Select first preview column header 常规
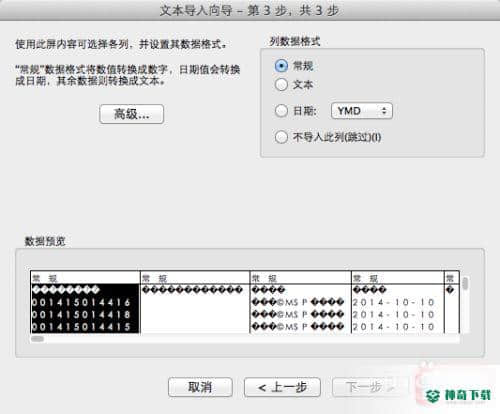Viewport: 500px width, 414px height. [85, 278]
